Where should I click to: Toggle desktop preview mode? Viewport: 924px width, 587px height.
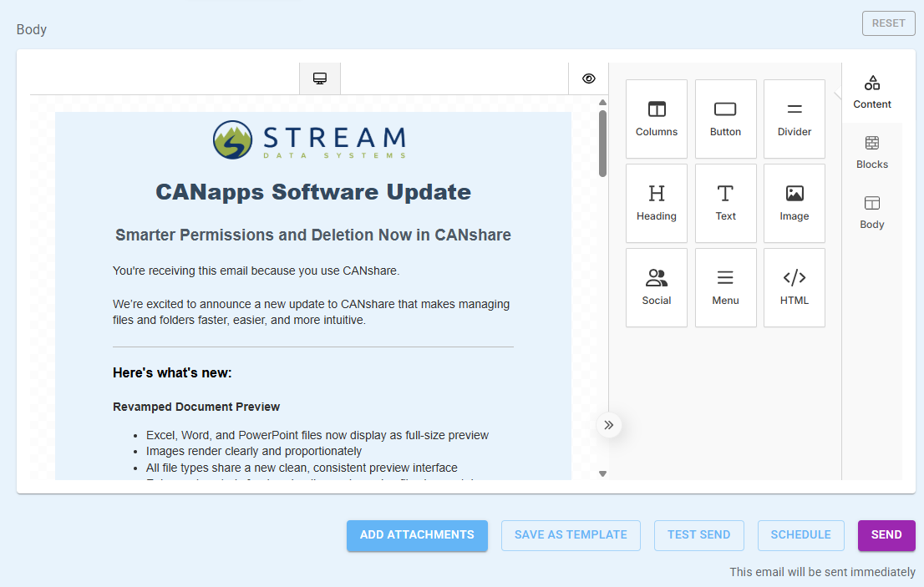coord(319,78)
